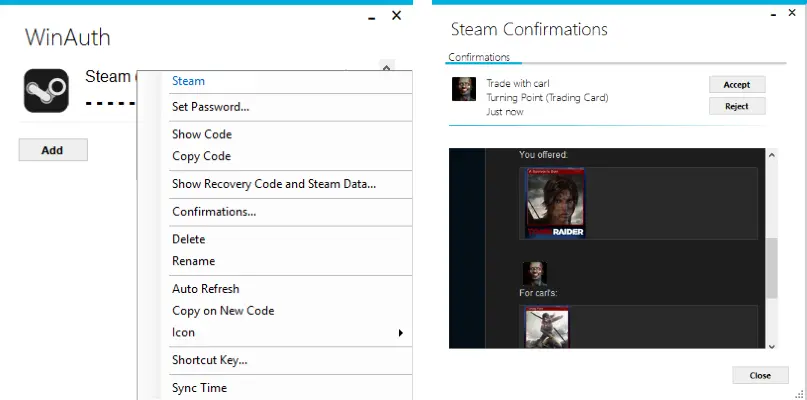Open Confirmations... from the context menu
807x400 pixels.
coord(214,212)
